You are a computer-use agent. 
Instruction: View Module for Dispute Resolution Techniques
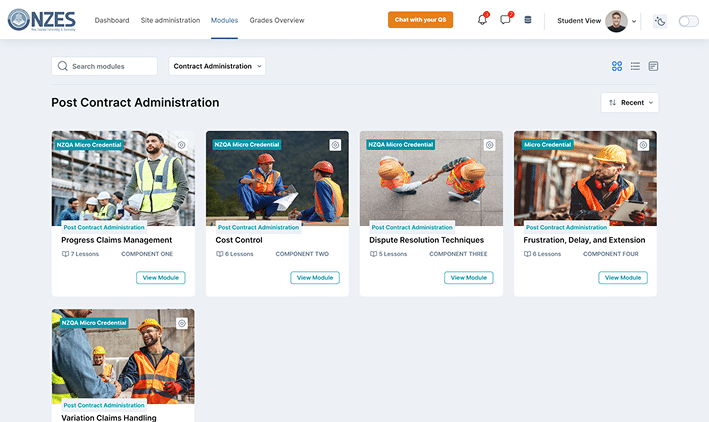468,278
